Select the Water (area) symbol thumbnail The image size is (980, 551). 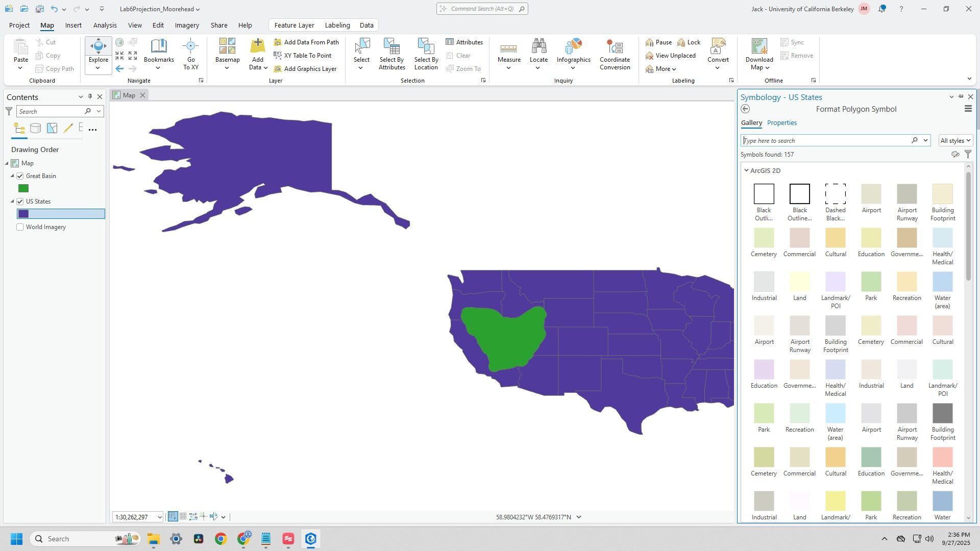point(942,282)
